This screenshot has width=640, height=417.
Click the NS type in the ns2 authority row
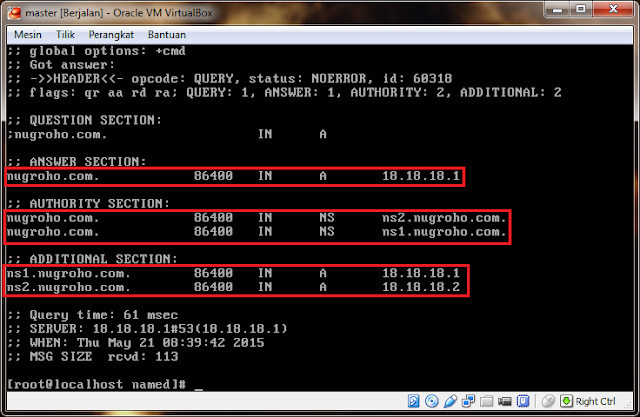[327, 217]
